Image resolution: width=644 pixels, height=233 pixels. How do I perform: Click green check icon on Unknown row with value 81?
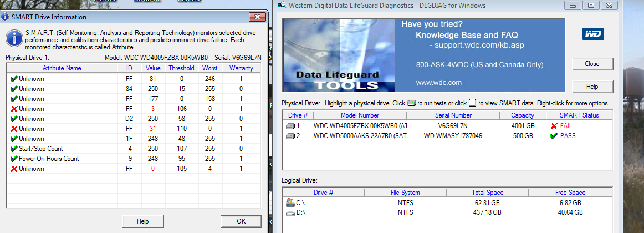[14, 79]
